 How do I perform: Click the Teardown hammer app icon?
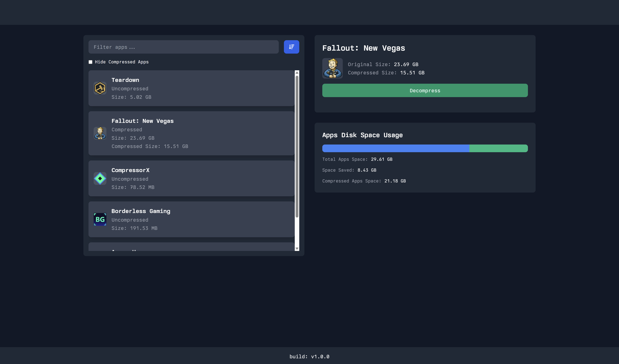coord(100,88)
